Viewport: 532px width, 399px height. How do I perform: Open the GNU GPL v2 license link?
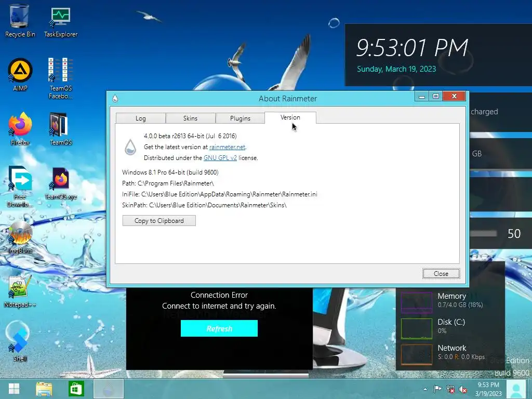[220, 158]
